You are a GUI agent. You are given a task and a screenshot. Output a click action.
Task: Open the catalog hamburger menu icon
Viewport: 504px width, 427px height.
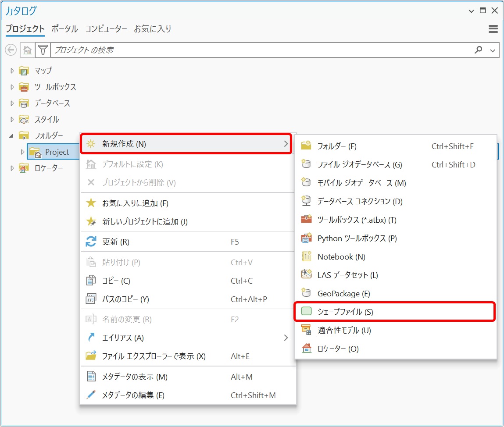[x=493, y=29]
